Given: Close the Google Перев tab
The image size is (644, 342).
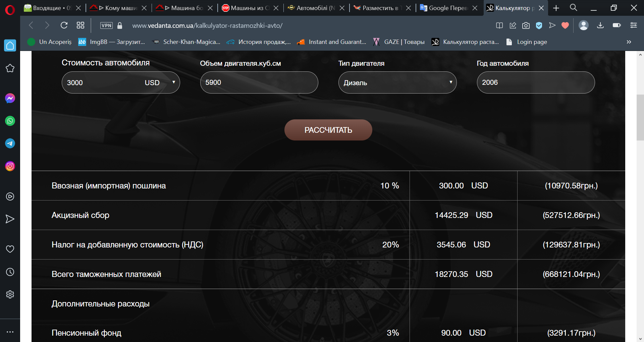Looking at the screenshot, I should 475,8.
